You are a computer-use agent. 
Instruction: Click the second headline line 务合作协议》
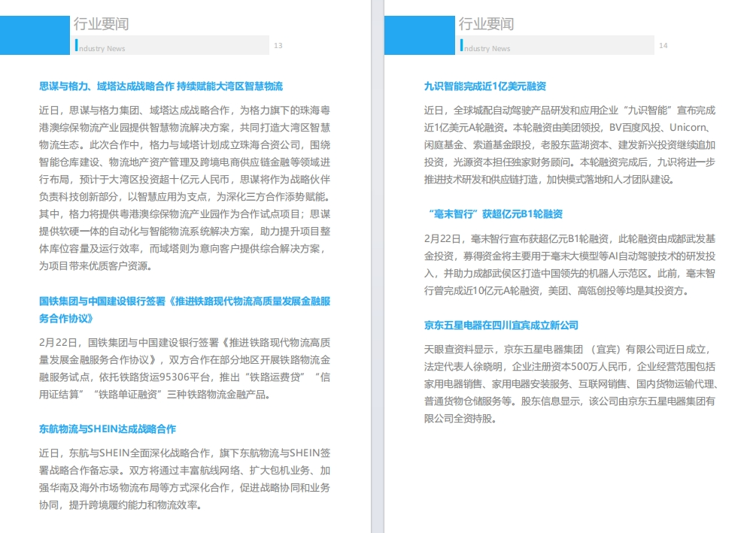coord(66,319)
